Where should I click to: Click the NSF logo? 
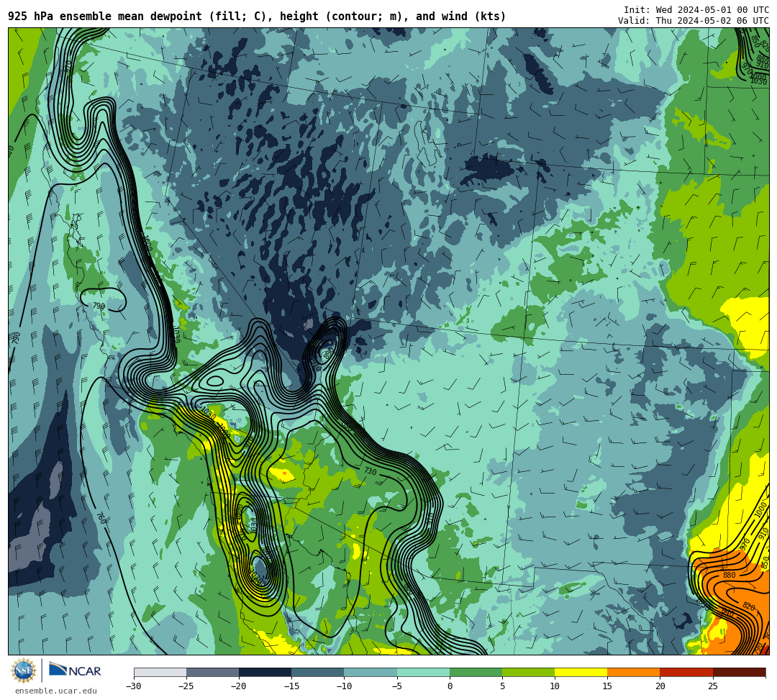[x=24, y=671]
